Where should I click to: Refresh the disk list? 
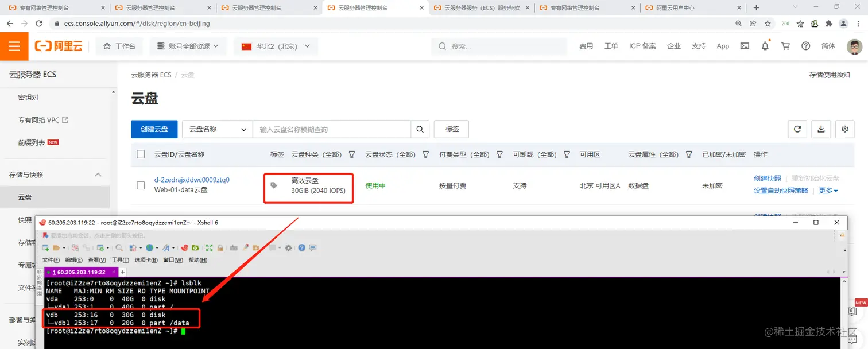coord(797,129)
